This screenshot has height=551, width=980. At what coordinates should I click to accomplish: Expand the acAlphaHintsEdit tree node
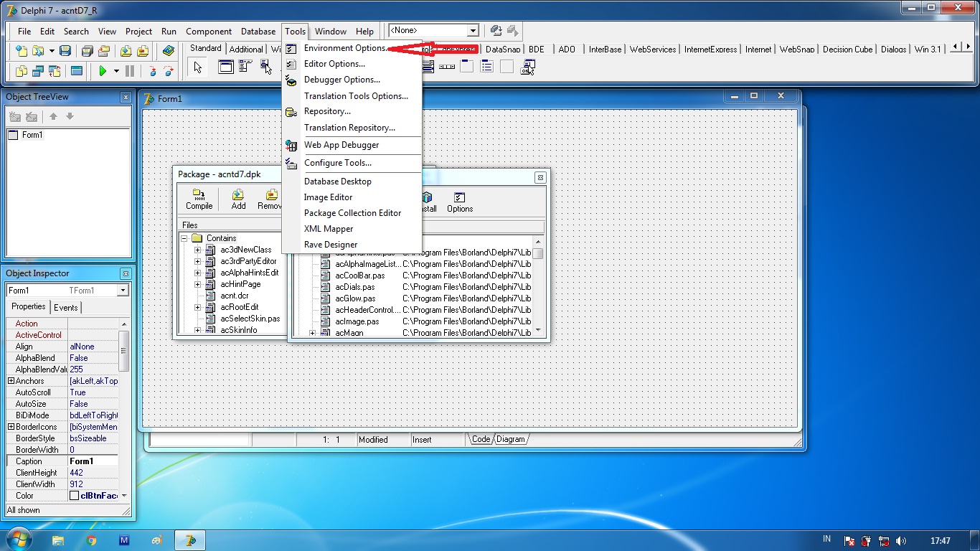[x=197, y=273]
